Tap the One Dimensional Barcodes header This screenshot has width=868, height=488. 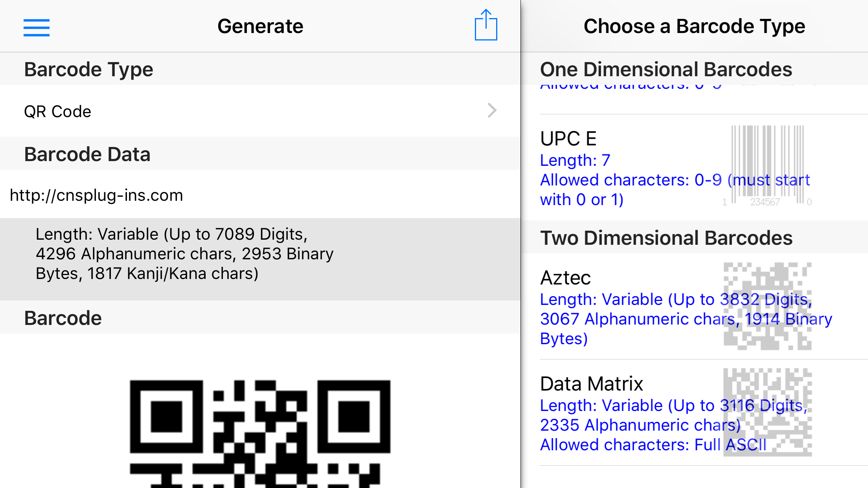tap(666, 69)
